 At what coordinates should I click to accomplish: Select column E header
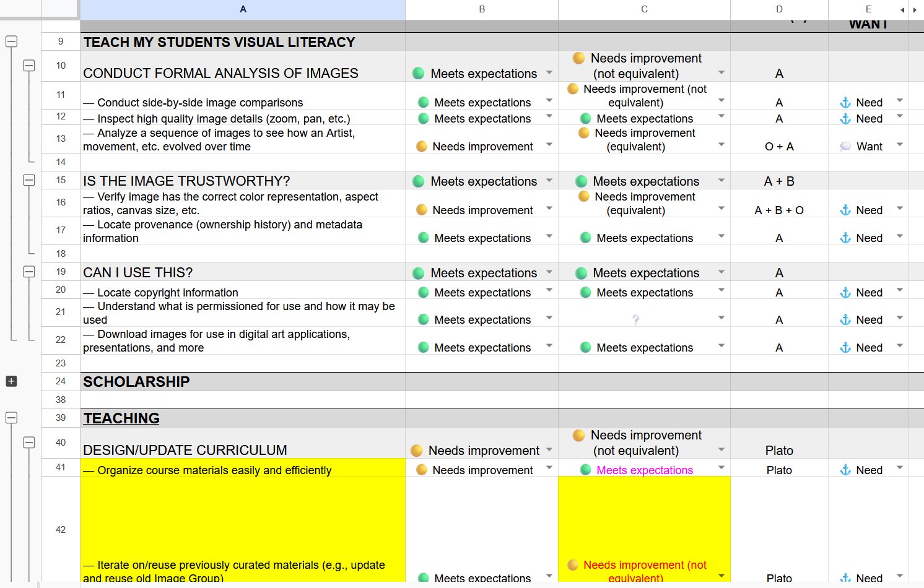pos(868,9)
